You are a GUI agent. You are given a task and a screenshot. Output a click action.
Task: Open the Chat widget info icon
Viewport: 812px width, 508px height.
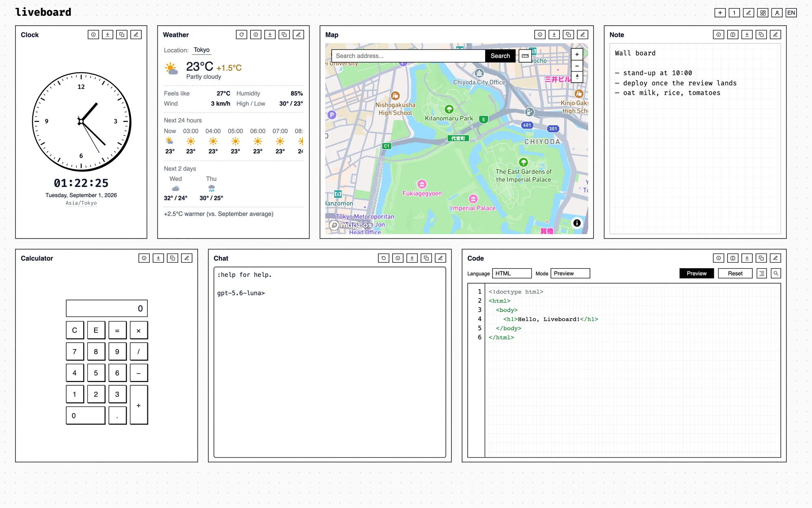click(398, 258)
